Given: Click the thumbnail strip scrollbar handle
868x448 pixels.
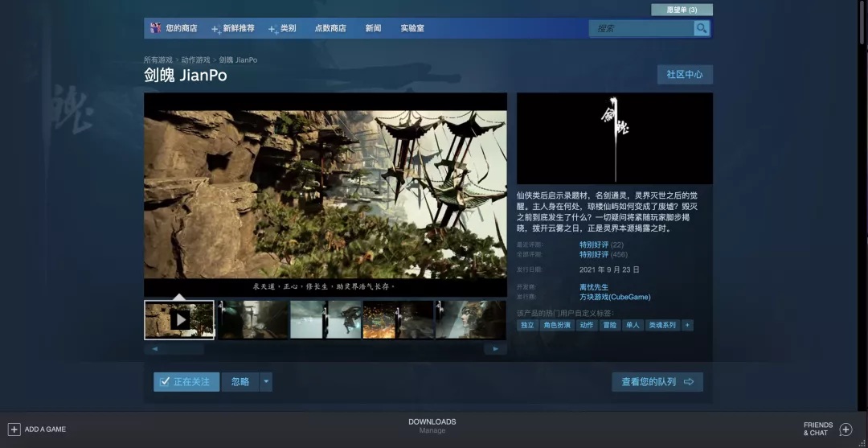Looking at the screenshot, I should coord(184,349).
